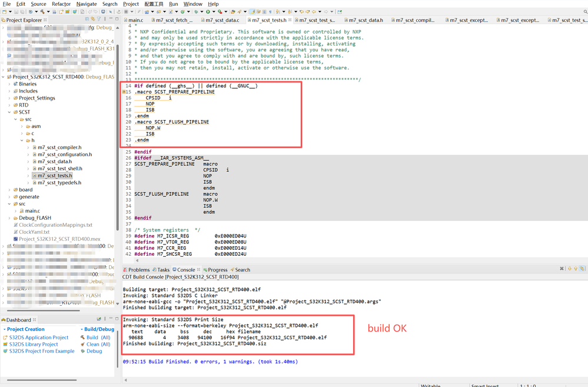
Task: Click Debug link in Dashboard
Action: coord(94,351)
